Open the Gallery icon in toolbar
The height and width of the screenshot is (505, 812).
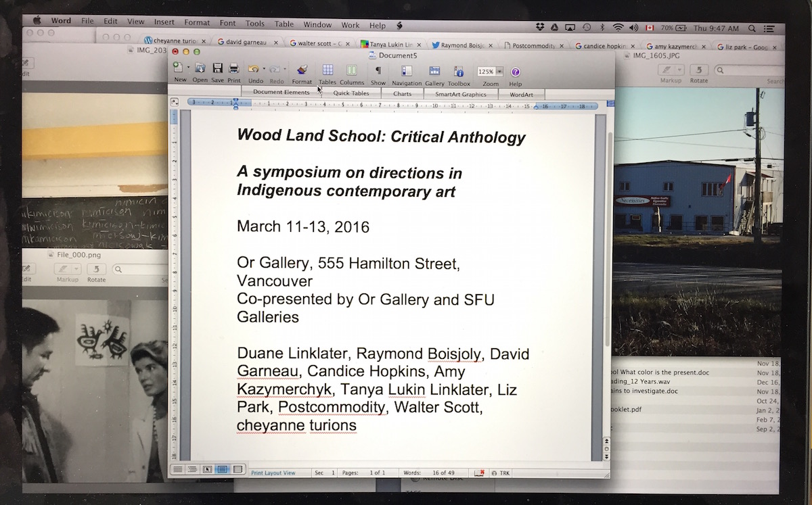(434, 71)
